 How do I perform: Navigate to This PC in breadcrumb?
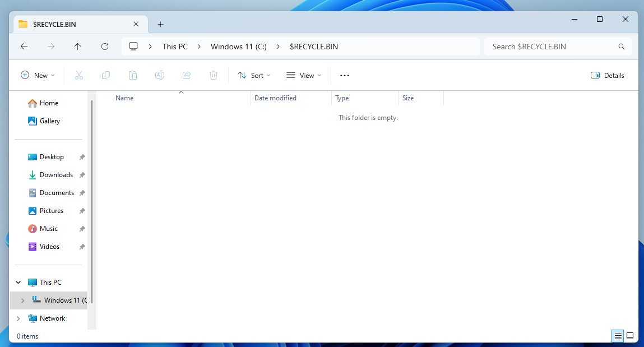pos(175,47)
